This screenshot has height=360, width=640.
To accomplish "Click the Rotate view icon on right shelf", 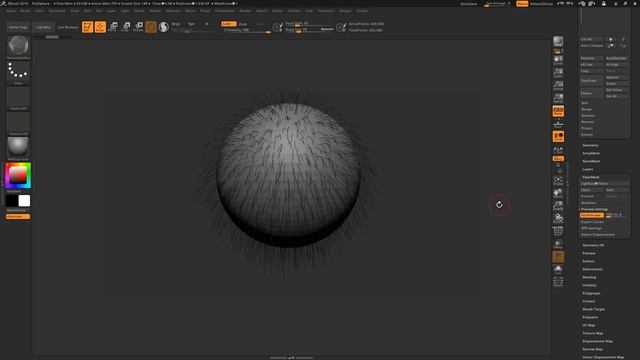I will 558,218.
